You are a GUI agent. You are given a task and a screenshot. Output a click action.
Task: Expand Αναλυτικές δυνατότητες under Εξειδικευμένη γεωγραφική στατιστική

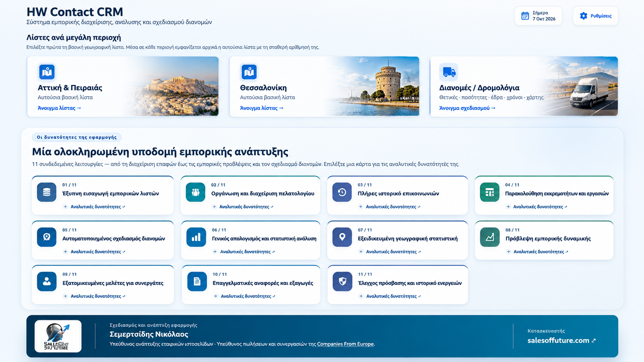pyautogui.click(x=390, y=252)
